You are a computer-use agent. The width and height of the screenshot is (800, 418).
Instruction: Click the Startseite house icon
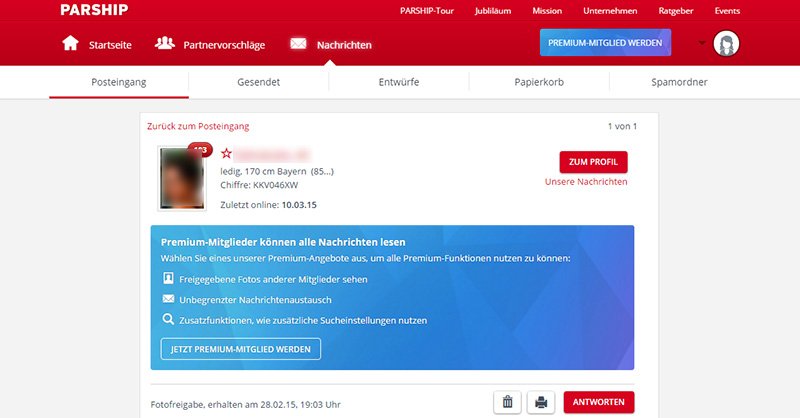pos(70,43)
